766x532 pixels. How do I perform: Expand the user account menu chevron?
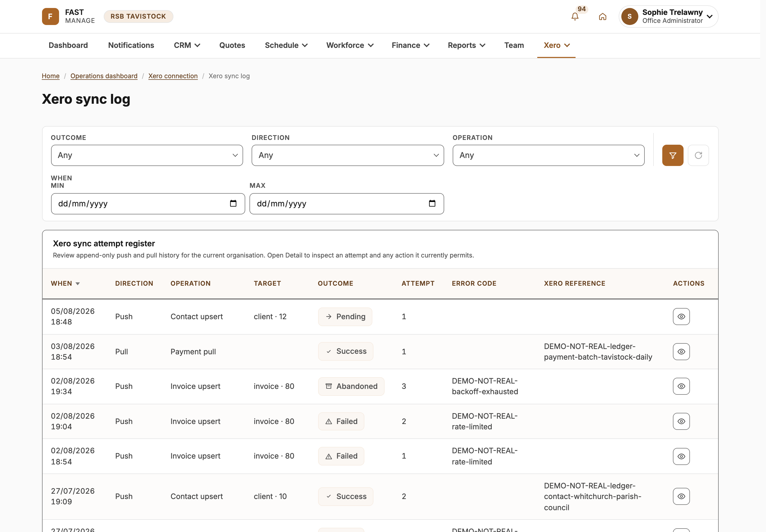710,17
